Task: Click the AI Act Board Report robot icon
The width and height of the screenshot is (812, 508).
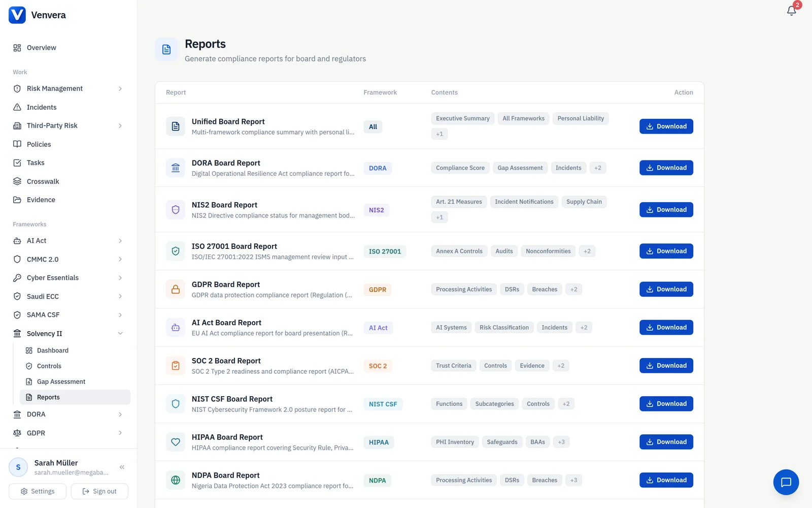Action: pos(176,328)
